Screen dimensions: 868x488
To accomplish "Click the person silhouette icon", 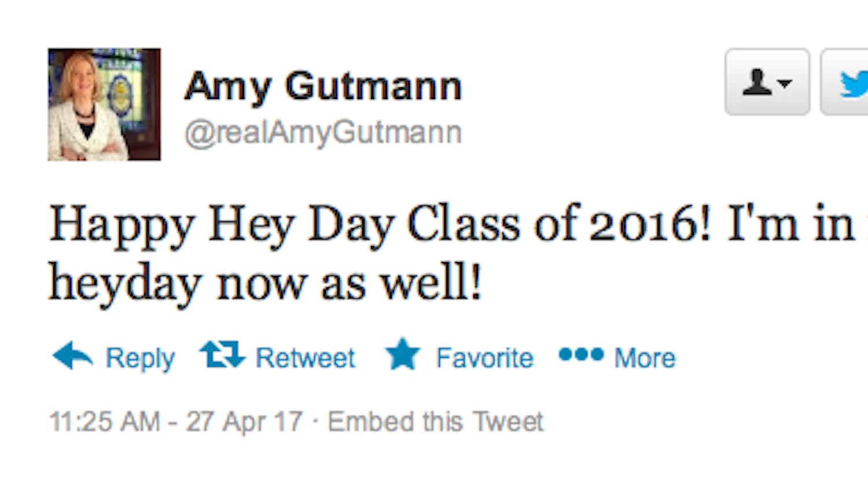I will 757,82.
